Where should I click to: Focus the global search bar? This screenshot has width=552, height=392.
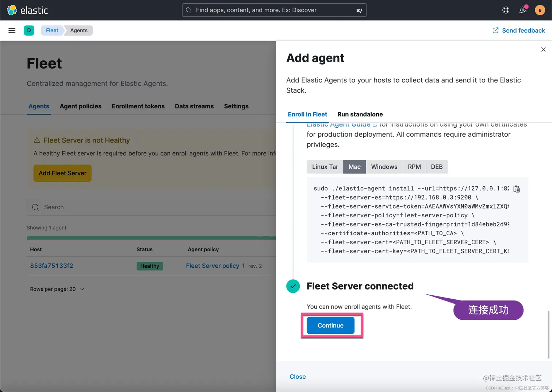click(274, 10)
